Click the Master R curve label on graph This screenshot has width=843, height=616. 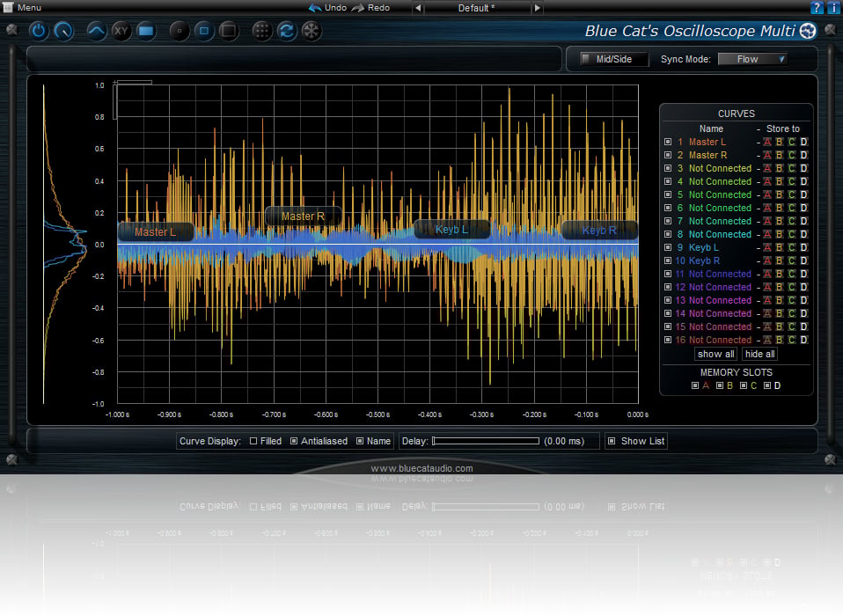[x=304, y=216]
